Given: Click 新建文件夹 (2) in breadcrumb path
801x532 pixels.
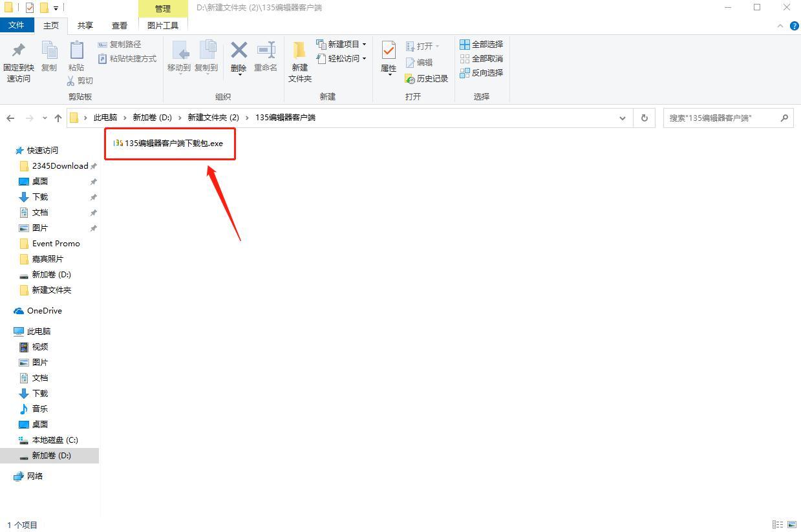Looking at the screenshot, I should 213,118.
